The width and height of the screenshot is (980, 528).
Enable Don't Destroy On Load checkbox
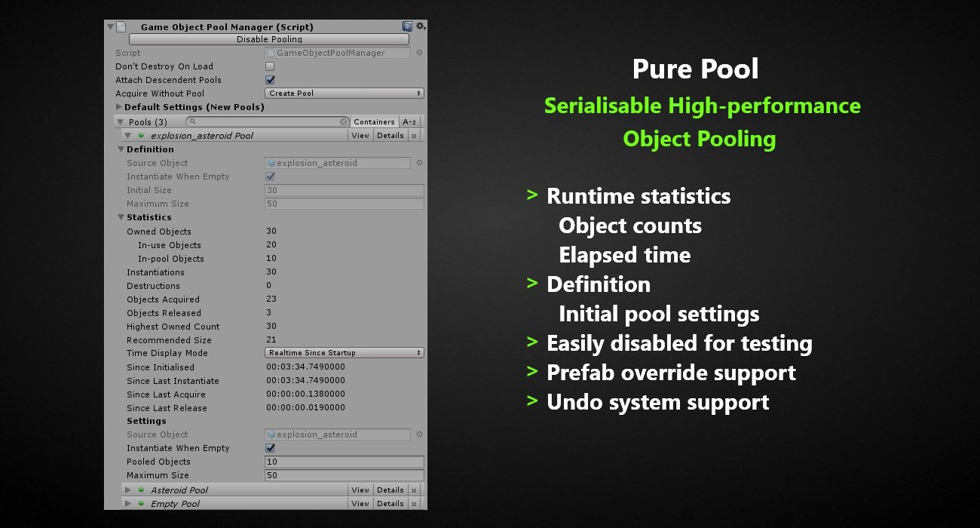tap(270, 66)
